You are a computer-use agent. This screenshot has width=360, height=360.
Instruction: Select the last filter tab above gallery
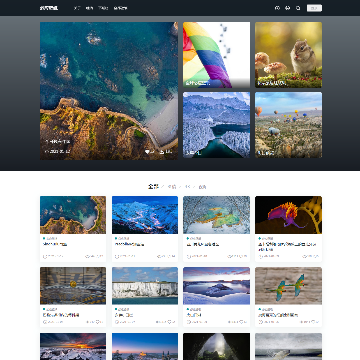(x=202, y=187)
